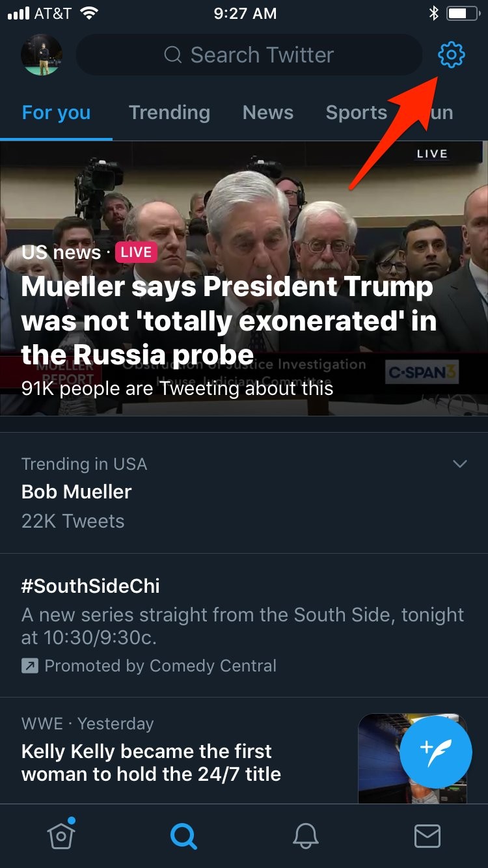
Task: Tap the Search Twitter field
Action: click(x=249, y=55)
